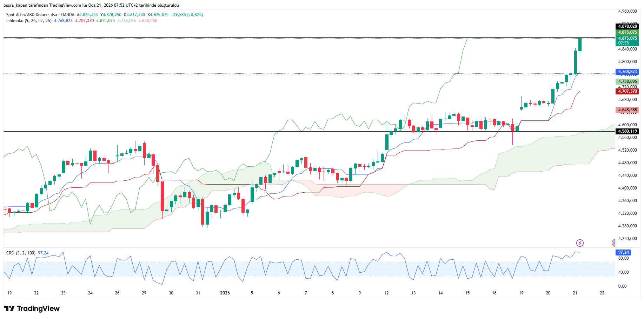Viewport: 644px width, 319px height.
Task: Click the 4.580,119 horizontal line price label
Action: coord(627,131)
